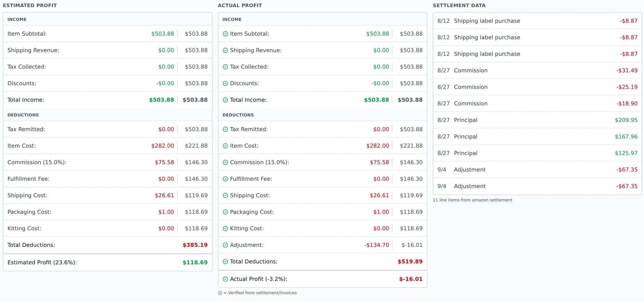This screenshot has height=302, width=644.
Task: Select the verified icon by Tax Collected
Action: (x=225, y=67)
